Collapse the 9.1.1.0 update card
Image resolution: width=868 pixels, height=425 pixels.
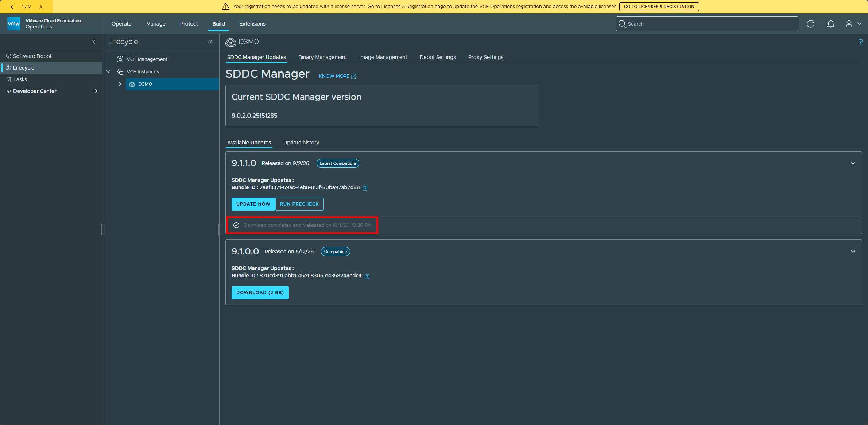853,163
